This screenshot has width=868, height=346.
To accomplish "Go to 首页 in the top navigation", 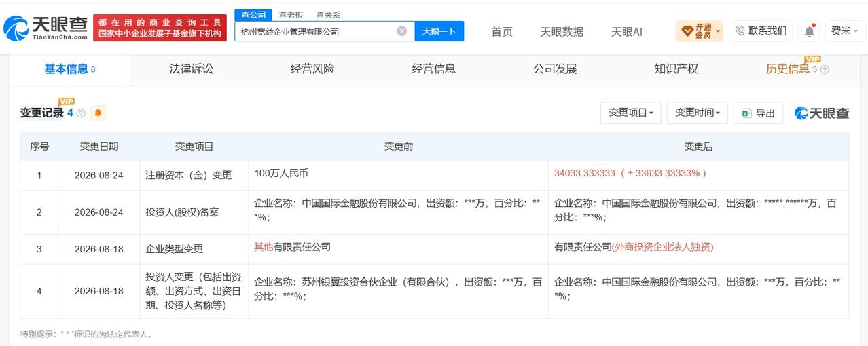I will [x=502, y=32].
